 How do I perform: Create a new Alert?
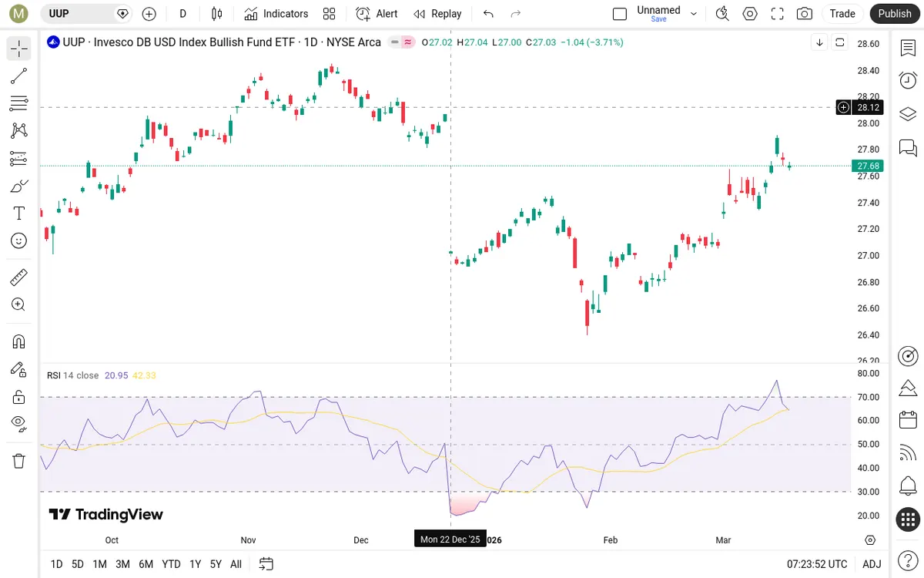click(x=377, y=14)
